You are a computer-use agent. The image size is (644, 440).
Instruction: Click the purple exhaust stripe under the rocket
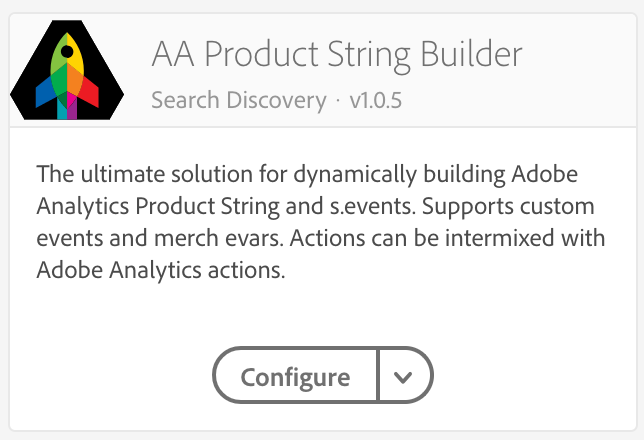coord(72,107)
